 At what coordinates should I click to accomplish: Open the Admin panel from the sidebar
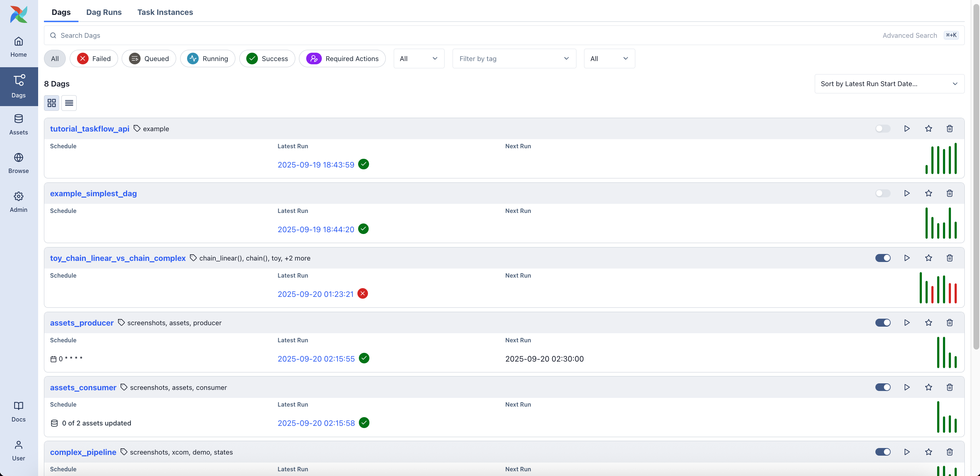(x=19, y=201)
